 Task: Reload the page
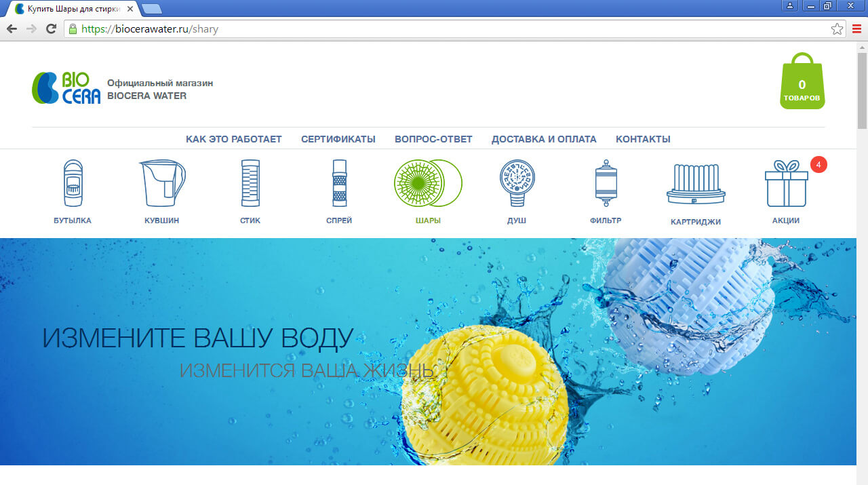[x=51, y=29]
